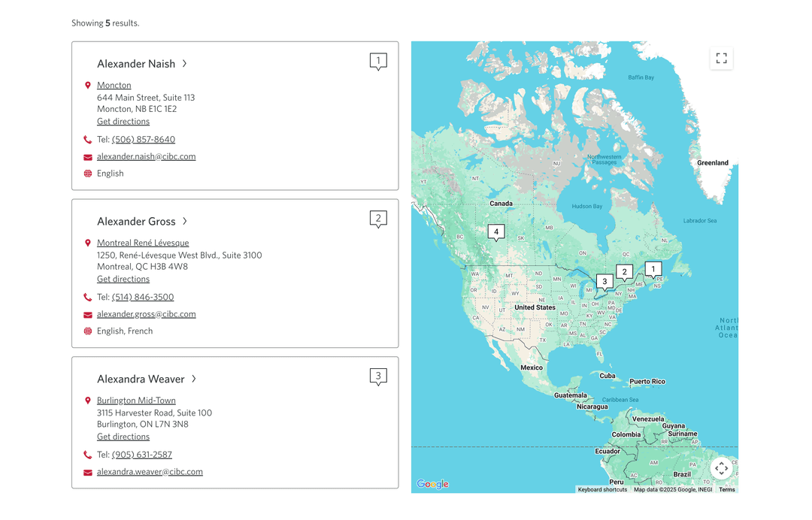Image resolution: width=812 pixels, height=520 pixels.
Task: Open map Terms link
Action: [x=726, y=489]
